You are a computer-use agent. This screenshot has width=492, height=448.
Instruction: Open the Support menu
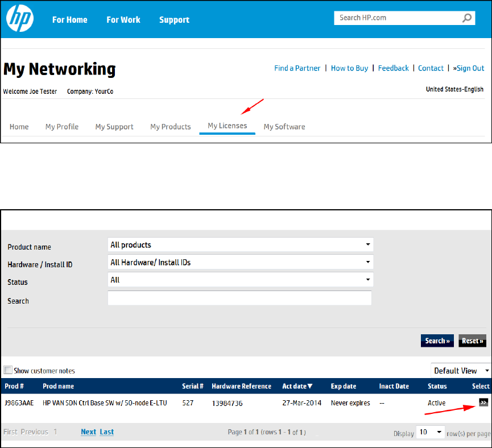pos(174,20)
